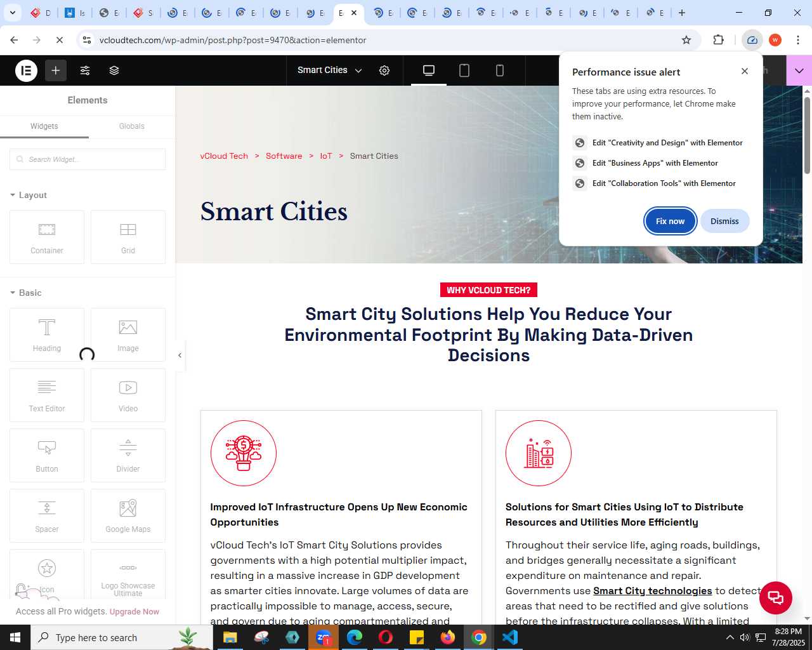This screenshot has width=812, height=650.
Task: Open page settings gear icon
Action: pyautogui.click(x=384, y=70)
